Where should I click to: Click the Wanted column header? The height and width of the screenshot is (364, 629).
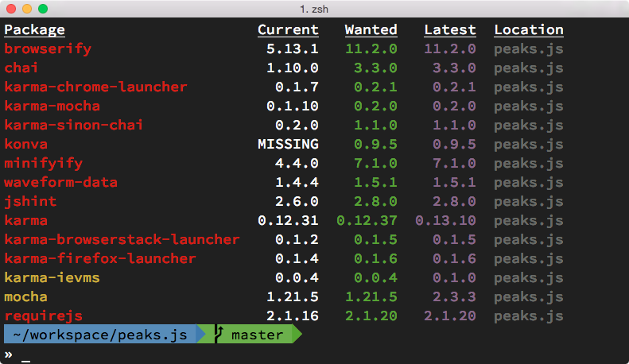[x=371, y=29]
